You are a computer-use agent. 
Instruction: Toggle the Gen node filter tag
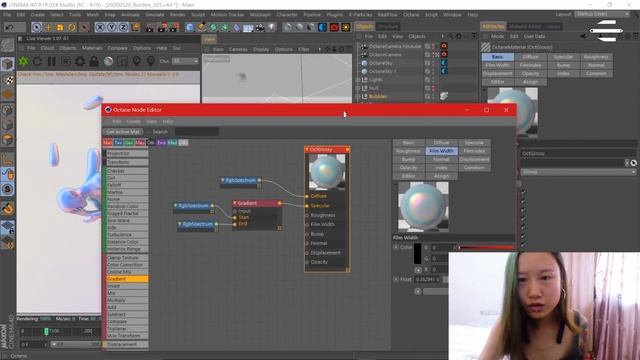(x=129, y=142)
